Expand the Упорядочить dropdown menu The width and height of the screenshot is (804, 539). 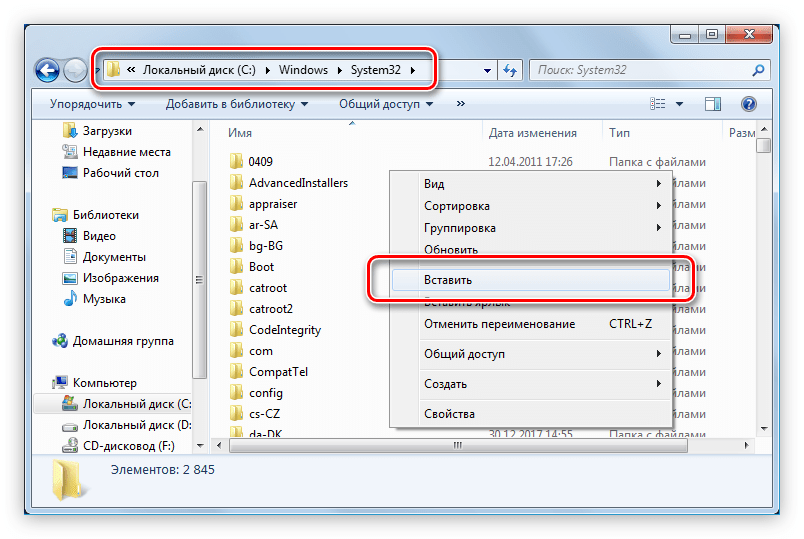[x=92, y=104]
